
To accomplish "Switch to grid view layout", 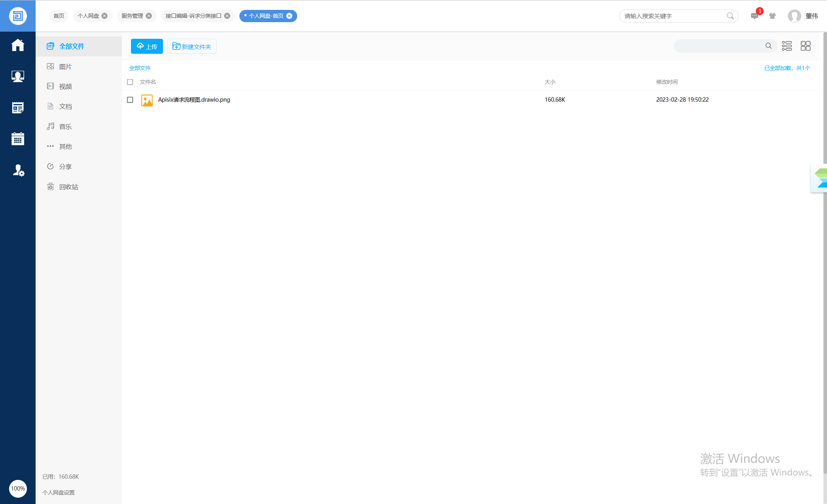I will click(x=805, y=46).
